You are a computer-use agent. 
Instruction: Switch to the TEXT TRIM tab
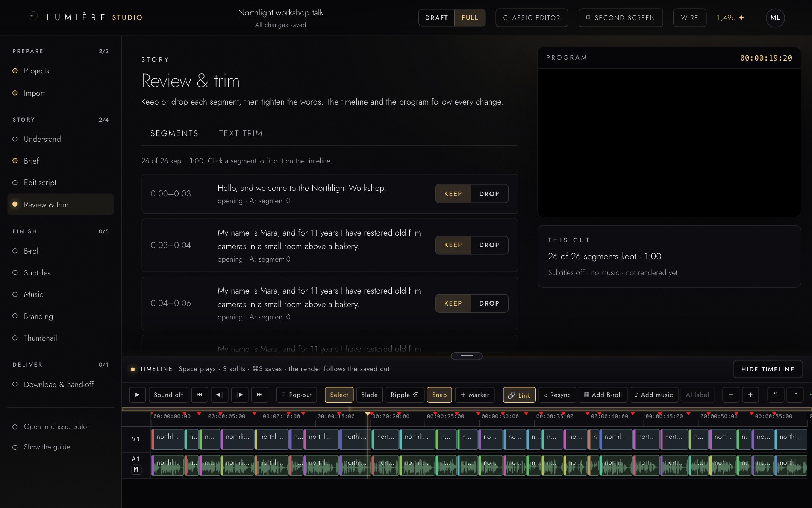(241, 134)
